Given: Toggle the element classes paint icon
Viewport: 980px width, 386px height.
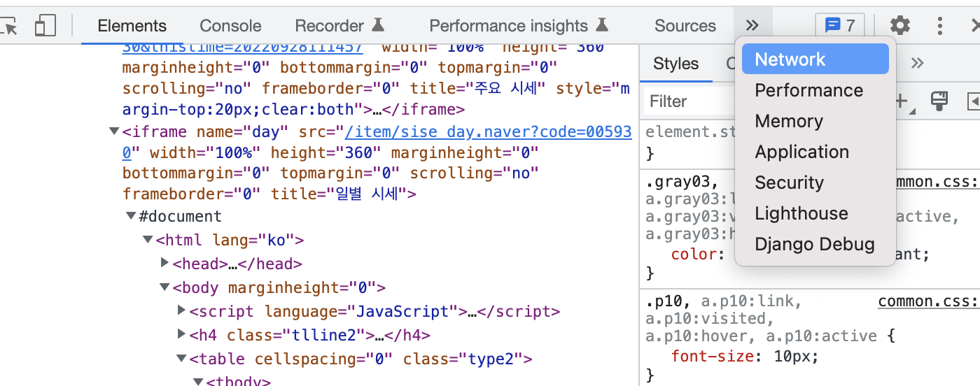Looking at the screenshot, I should pos(939,101).
